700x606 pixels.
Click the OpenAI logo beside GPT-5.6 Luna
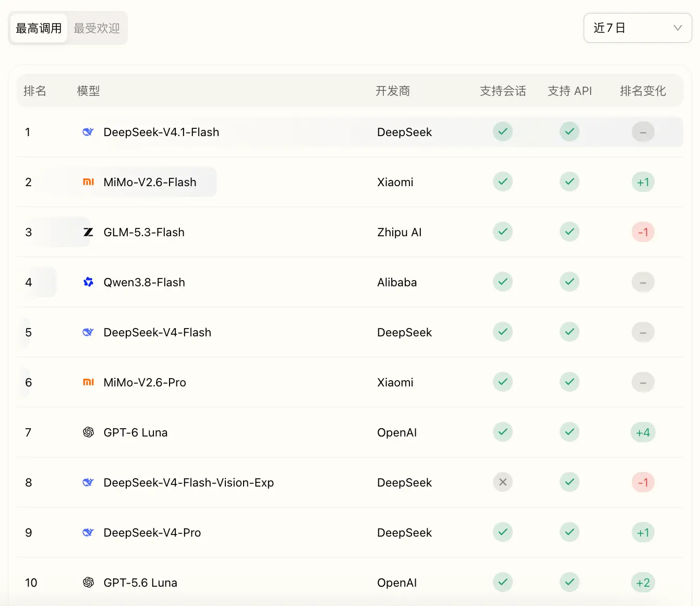(88, 583)
